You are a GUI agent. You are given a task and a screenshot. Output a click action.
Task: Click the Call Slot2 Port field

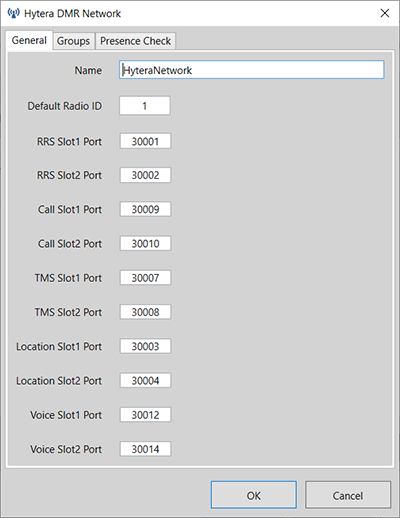coord(145,243)
